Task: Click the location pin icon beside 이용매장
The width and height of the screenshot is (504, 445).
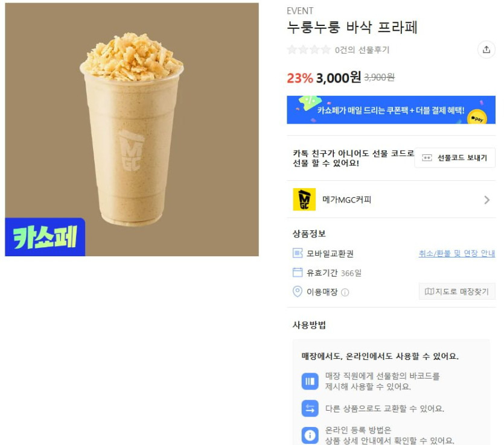Action: point(298,291)
